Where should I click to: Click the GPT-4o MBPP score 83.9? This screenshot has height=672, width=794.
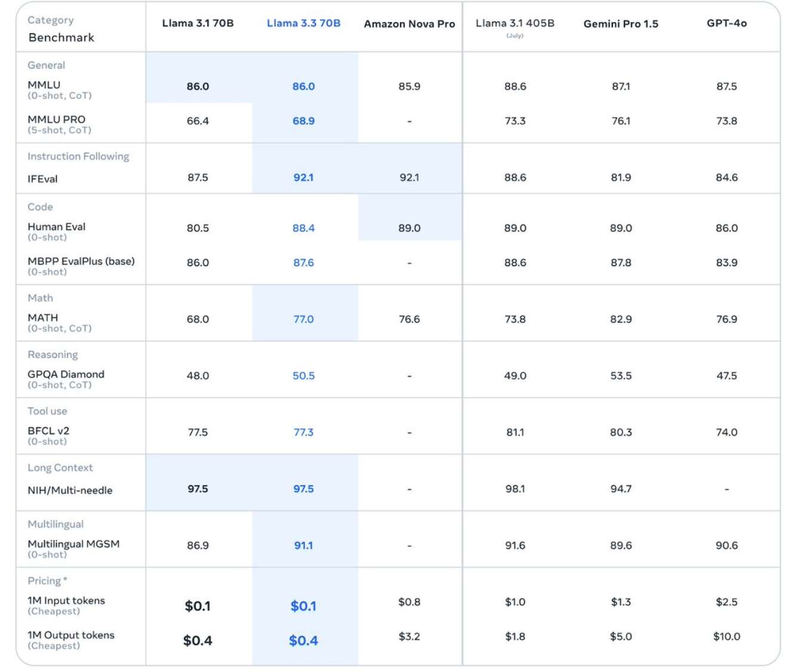[727, 263]
